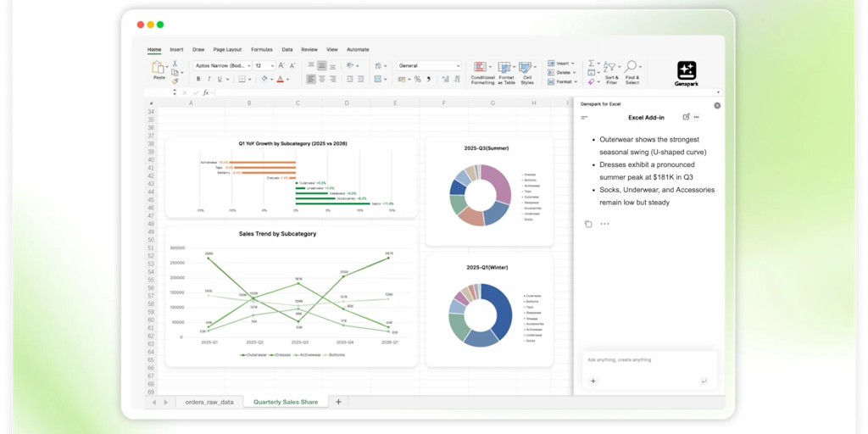The width and height of the screenshot is (868, 434).
Task: Click the Paste clipboard icon
Action: pos(158,68)
